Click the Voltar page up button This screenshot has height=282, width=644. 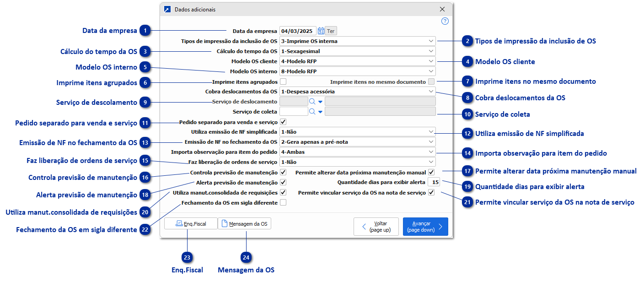point(376,226)
